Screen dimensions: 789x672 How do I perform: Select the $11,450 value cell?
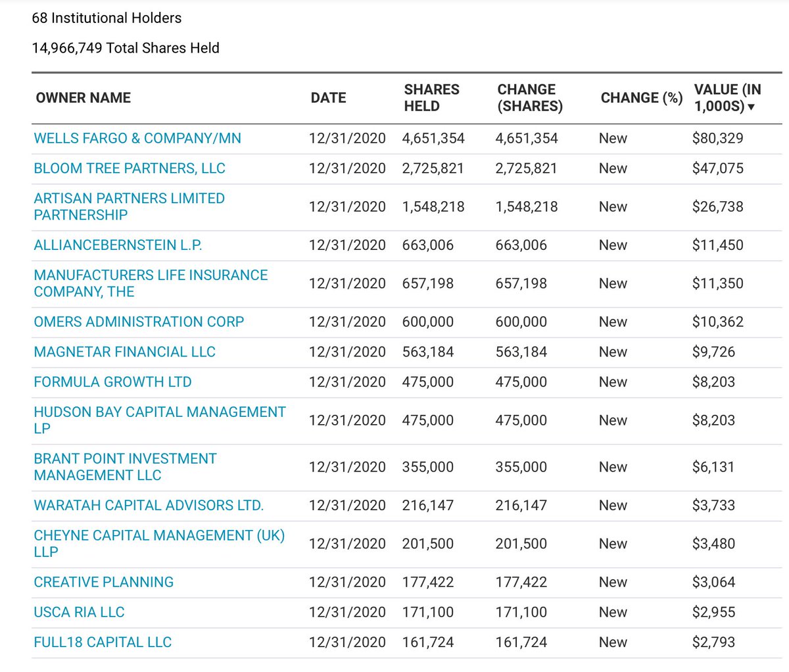pyautogui.click(x=718, y=245)
